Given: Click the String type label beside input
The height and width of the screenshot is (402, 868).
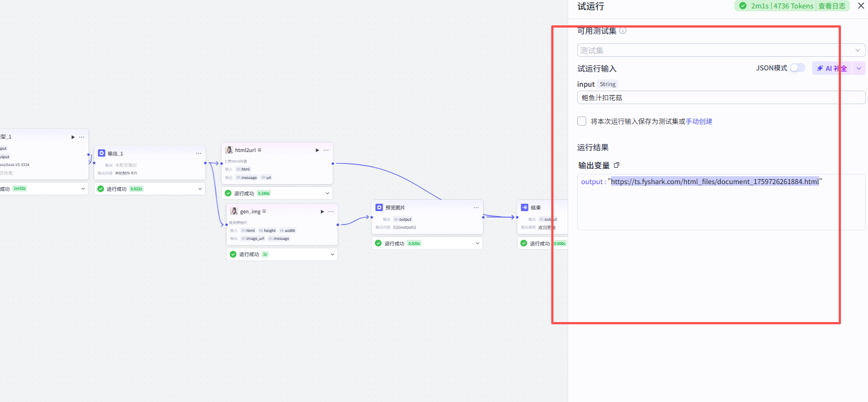Looking at the screenshot, I should (608, 84).
